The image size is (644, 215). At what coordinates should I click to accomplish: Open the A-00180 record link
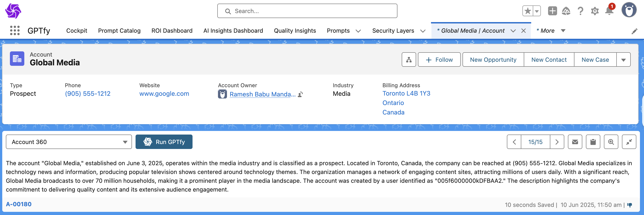[x=19, y=204]
